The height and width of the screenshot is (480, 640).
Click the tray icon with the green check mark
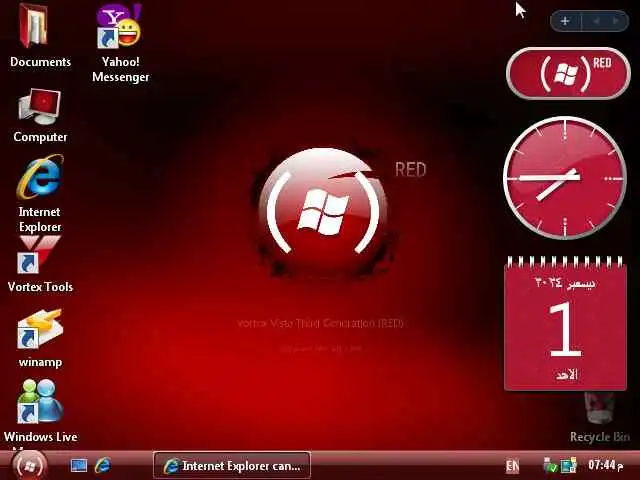(x=550, y=465)
